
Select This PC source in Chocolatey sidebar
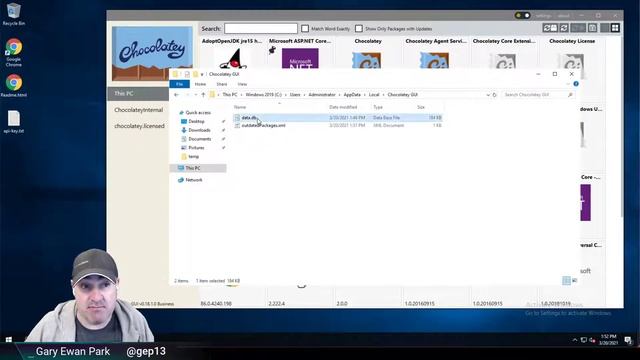tap(138, 93)
